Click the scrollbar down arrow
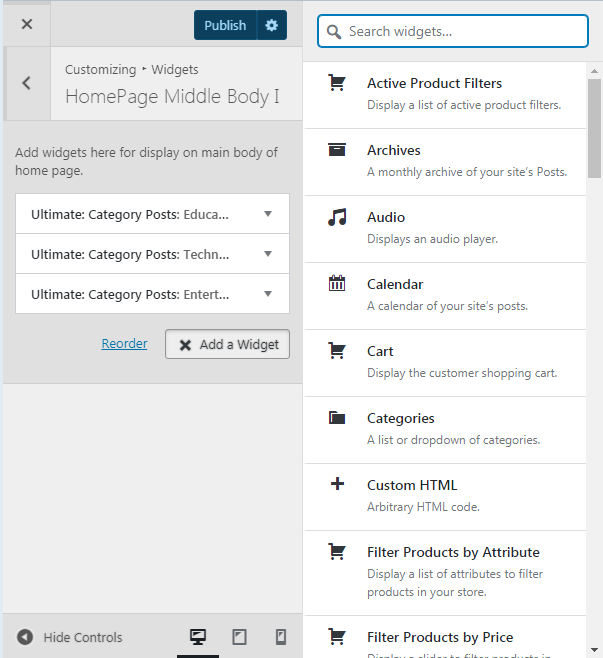Viewport: 603px width, 658px height. 594,650
